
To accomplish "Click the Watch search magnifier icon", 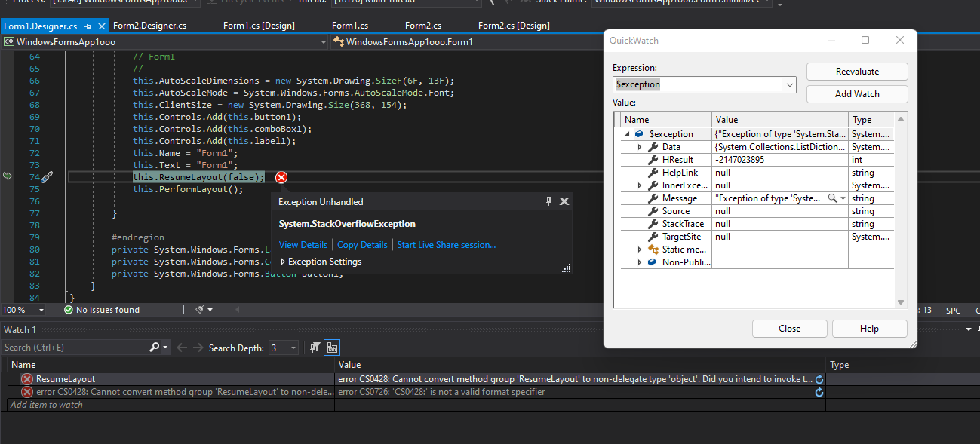I will [x=155, y=348].
